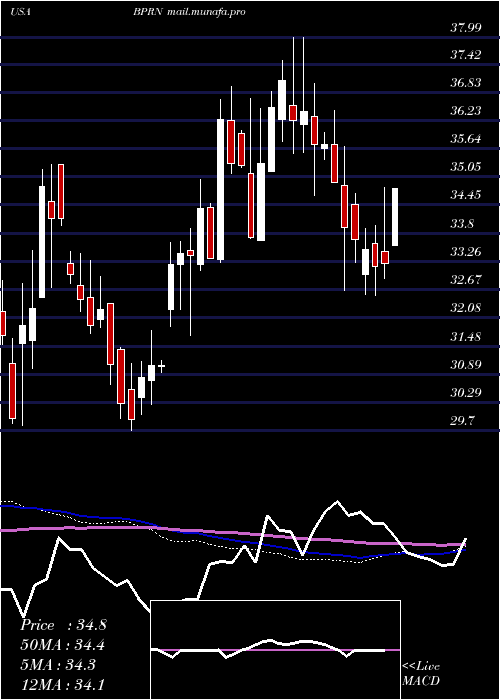Click the USA market label
The height and width of the screenshot is (700, 500).
20,12
